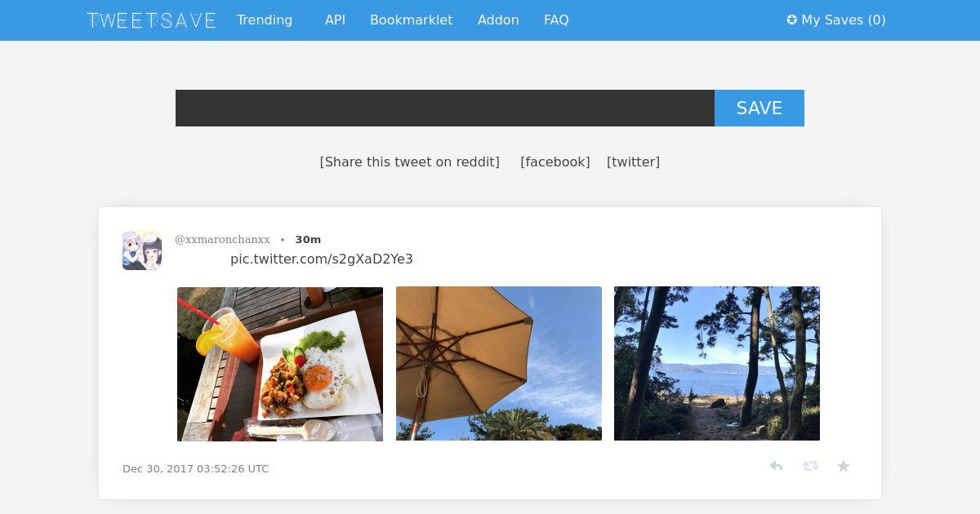Click the tweet URL input field
The width and height of the screenshot is (980, 514).
445,108
